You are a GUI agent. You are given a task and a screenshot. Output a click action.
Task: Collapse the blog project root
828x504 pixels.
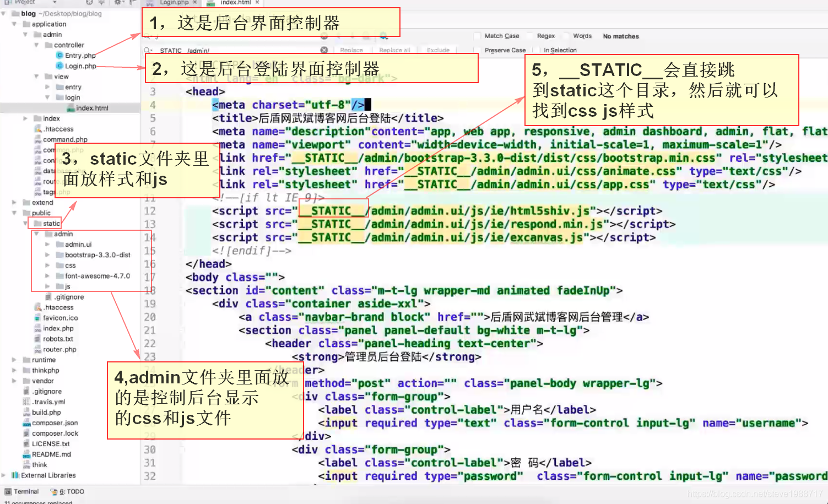coord(4,13)
